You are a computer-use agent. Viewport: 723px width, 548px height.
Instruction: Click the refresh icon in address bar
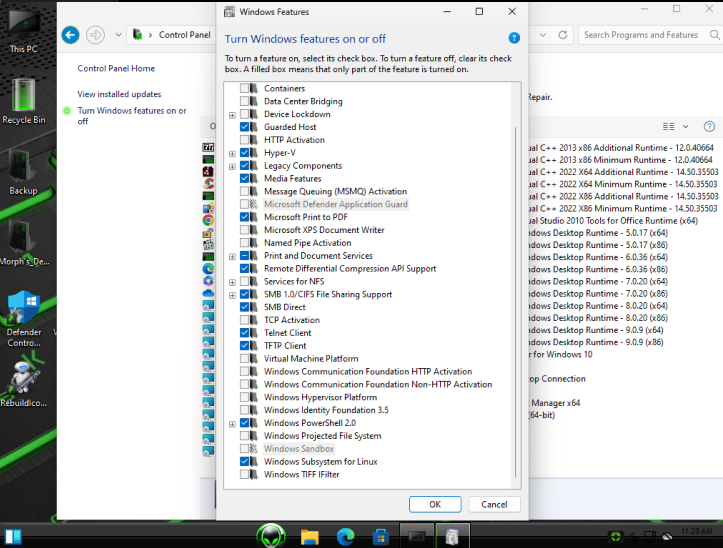[563, 35]
